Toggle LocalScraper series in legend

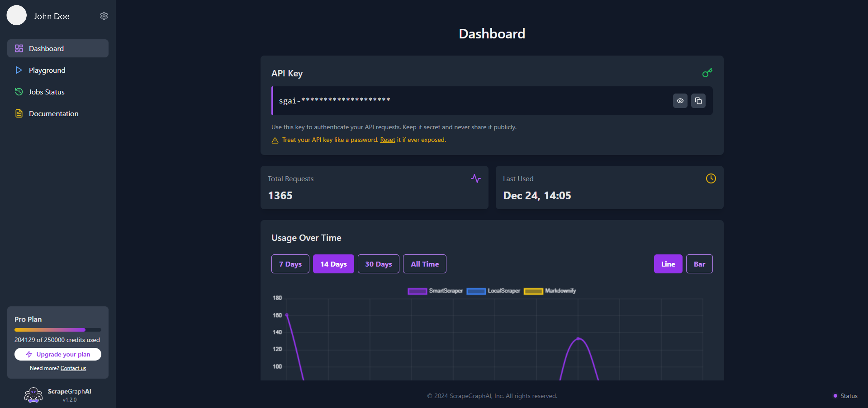pos(493,291)
